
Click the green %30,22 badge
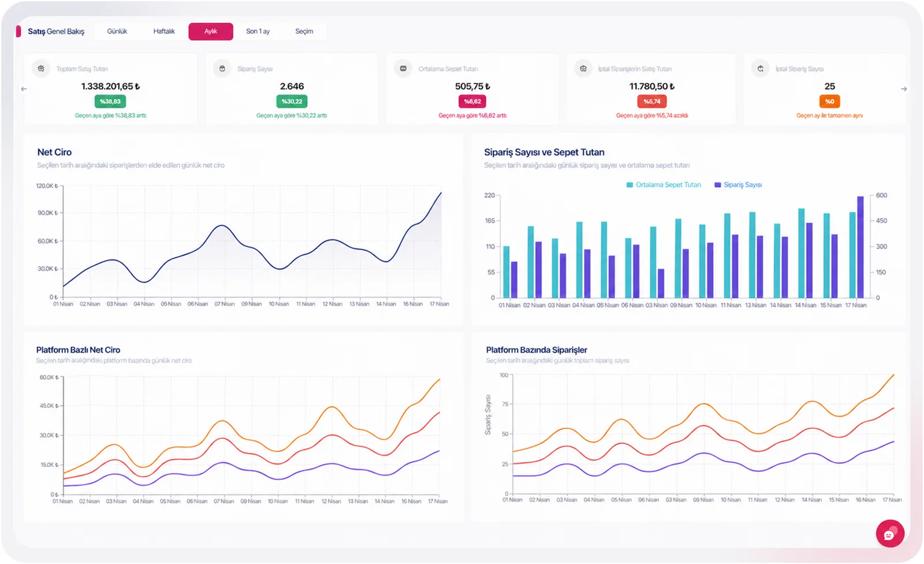point(292,101)
